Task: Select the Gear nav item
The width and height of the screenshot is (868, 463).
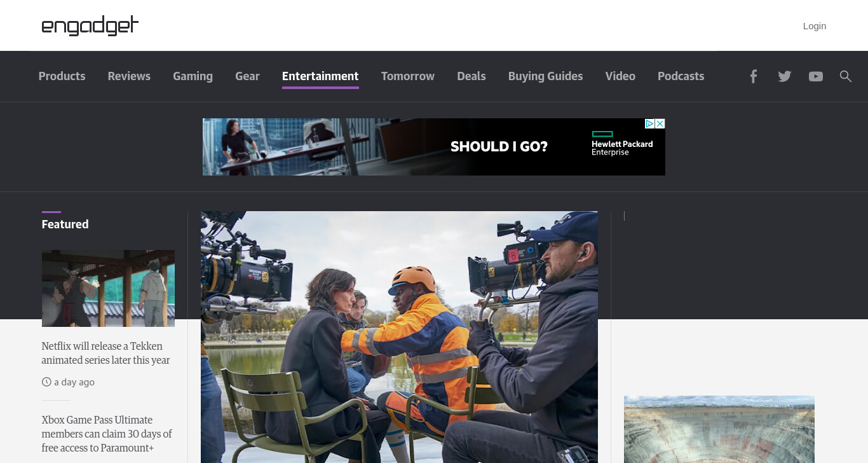Action: click(x=247, y=76)
